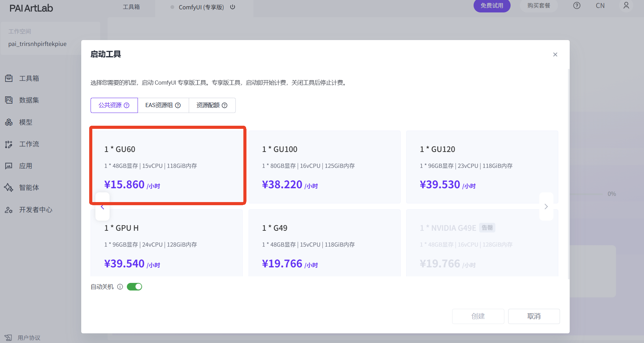
Task: Click the dialog's vertical scrollbar
Action: tap(569, 174)
